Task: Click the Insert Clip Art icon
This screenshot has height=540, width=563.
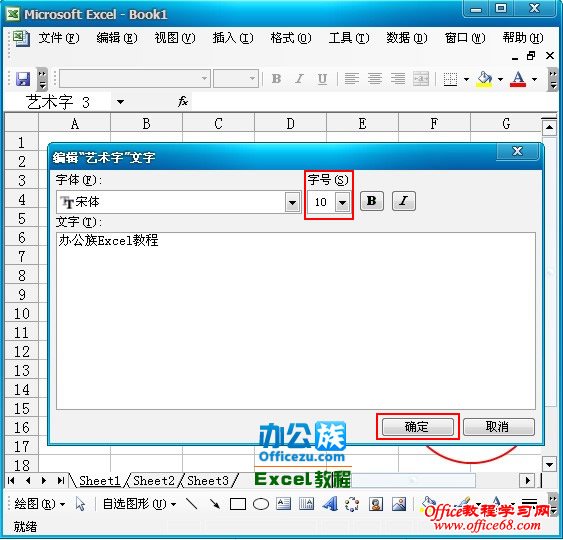Action: pos(376,504)
